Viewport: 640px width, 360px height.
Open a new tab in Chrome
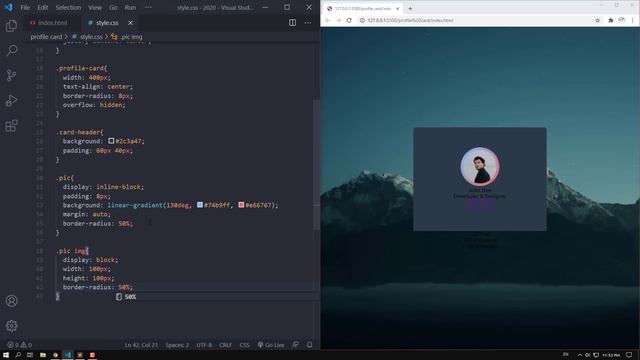click(x=410, y=8)
